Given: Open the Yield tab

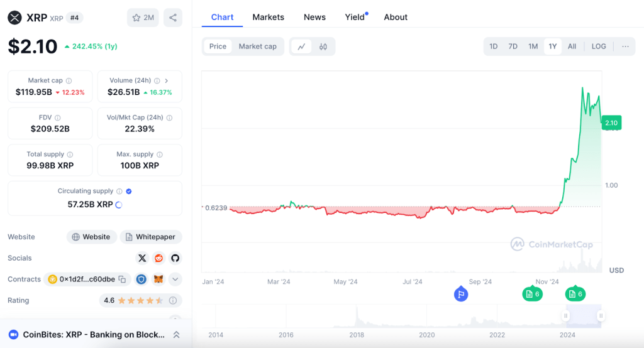Looking at the screenshot, I should [355, 17].
